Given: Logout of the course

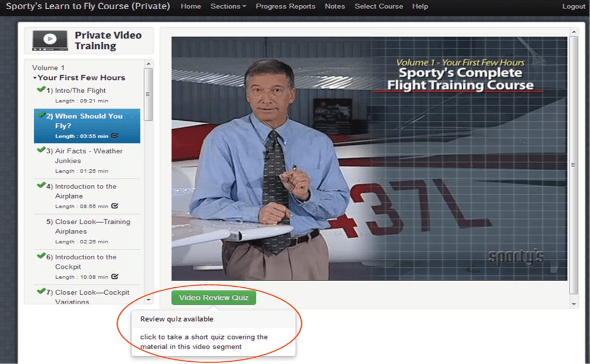Looking at the screenshot, I should 573,6.
